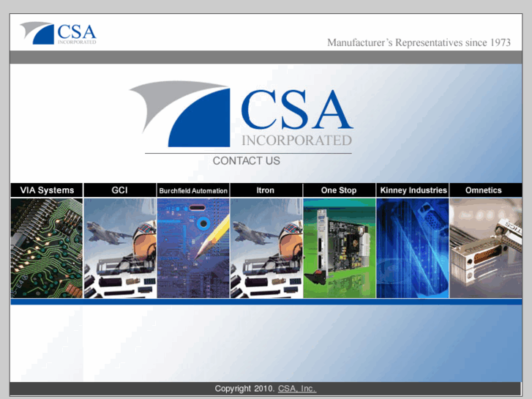
Task: Select the Kinney Industries label
Action: click(413, 190)
